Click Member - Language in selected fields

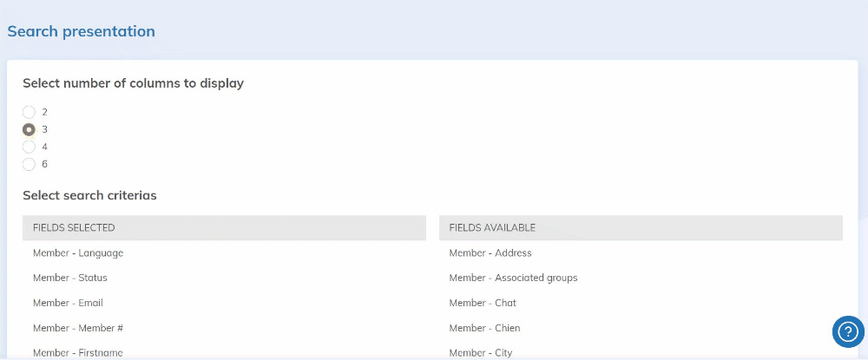[x=78, y=253]
